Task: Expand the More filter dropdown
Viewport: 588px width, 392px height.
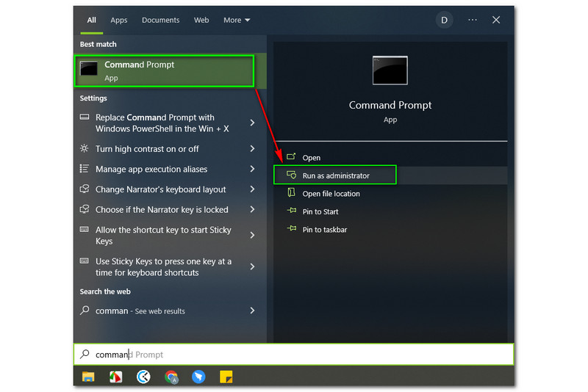Action: click(237, 20)
